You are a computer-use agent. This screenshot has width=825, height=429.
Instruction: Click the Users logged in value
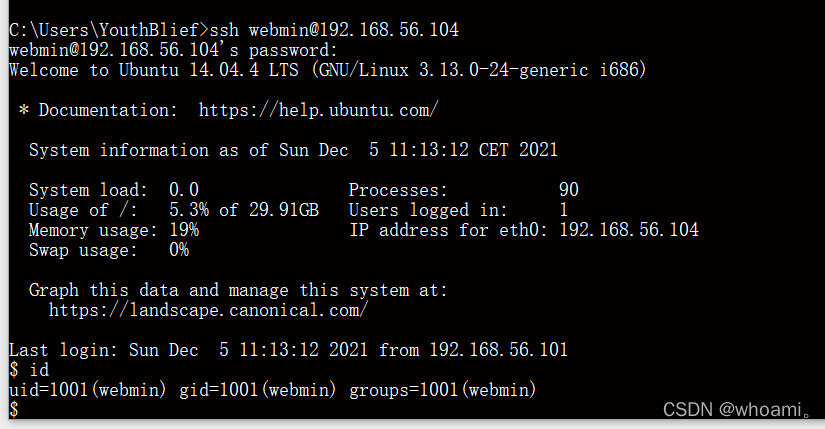[564, 210]
